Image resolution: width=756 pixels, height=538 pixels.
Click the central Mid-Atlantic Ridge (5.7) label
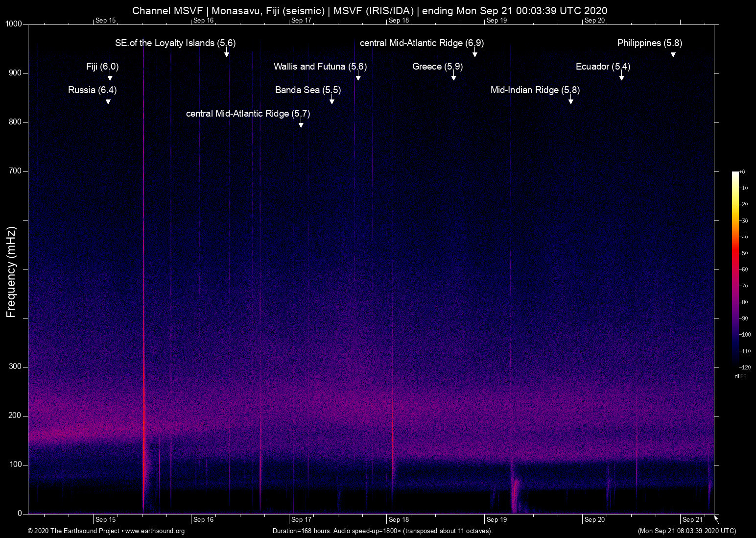[x=248, y=114]
